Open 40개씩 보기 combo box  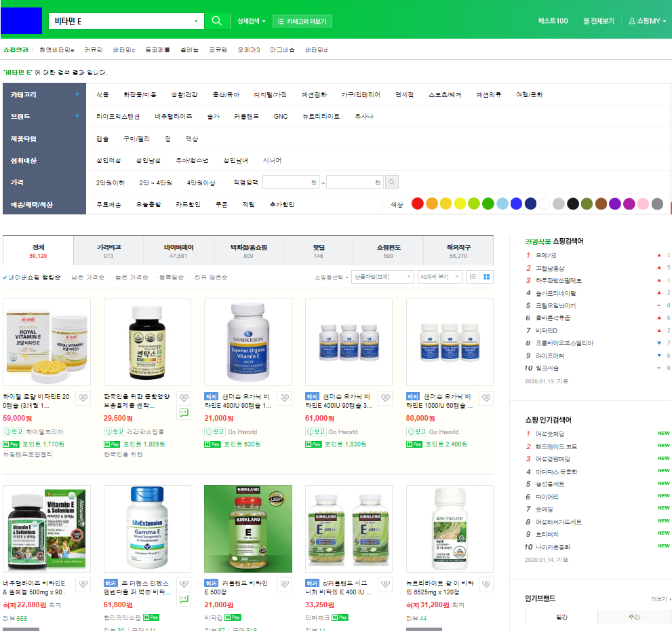(440, 277)
